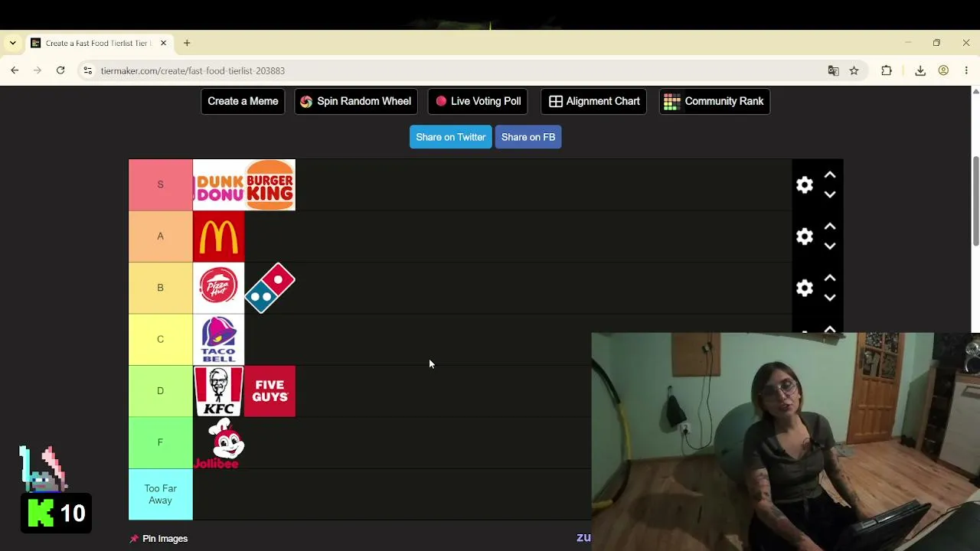The width and height of the screenshot is (980, 551).
Task: Open A tier row settings gear
Action: click(x=805, y=236)
